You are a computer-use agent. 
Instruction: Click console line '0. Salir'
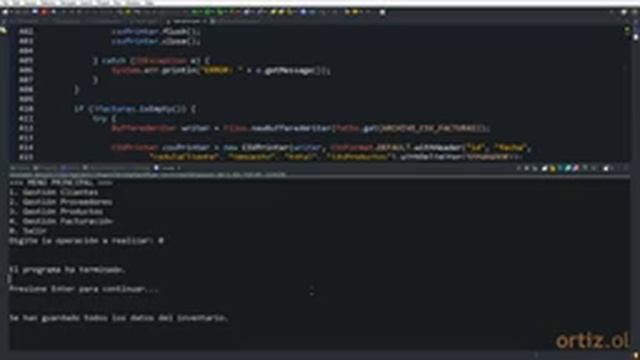(x=28, y=231)
